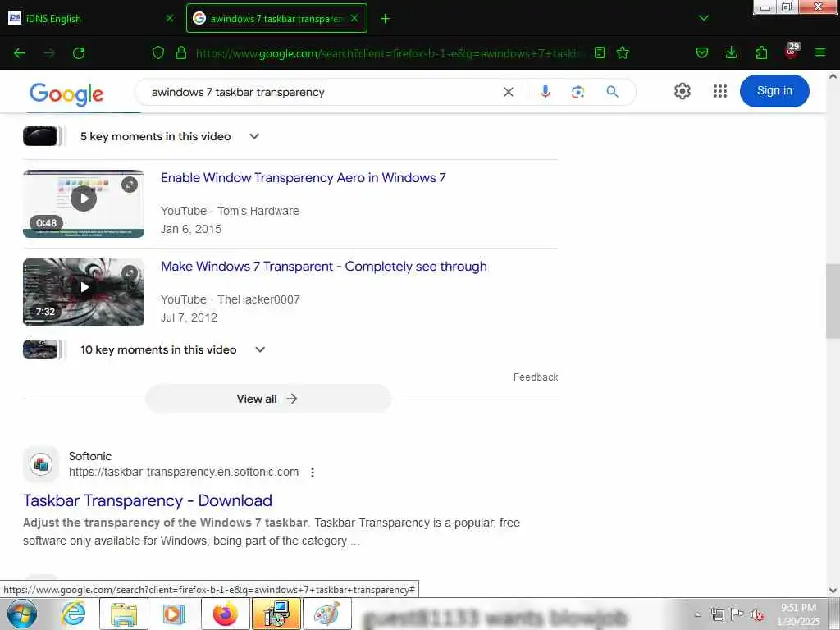Launch Internet Explorer from taskbar
Image resolution: width=840 pixels, height=630 pixels.
[x=73, y=614]
